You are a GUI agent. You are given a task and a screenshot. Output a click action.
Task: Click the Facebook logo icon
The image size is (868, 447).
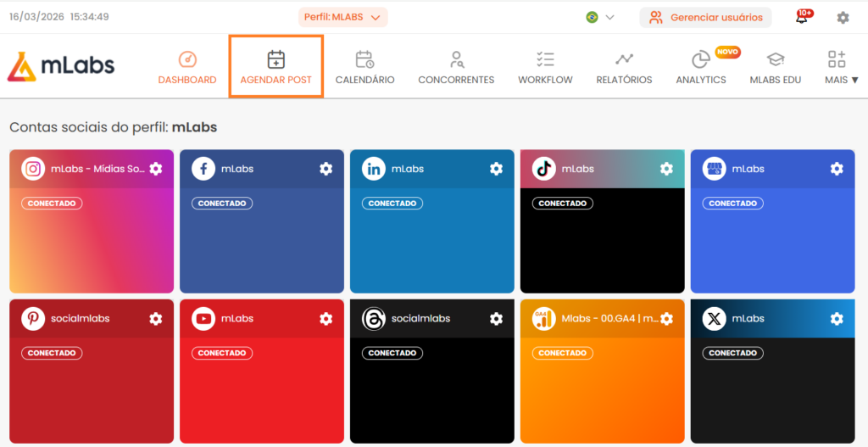[203, 169]
